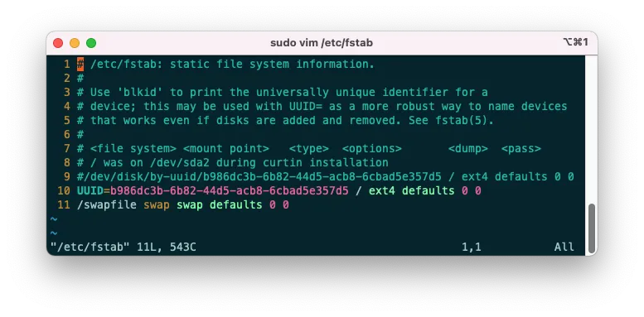Click the ⌥⌘1 shortcut indicator in title bar
644x317 pixels.
point(575,42)
